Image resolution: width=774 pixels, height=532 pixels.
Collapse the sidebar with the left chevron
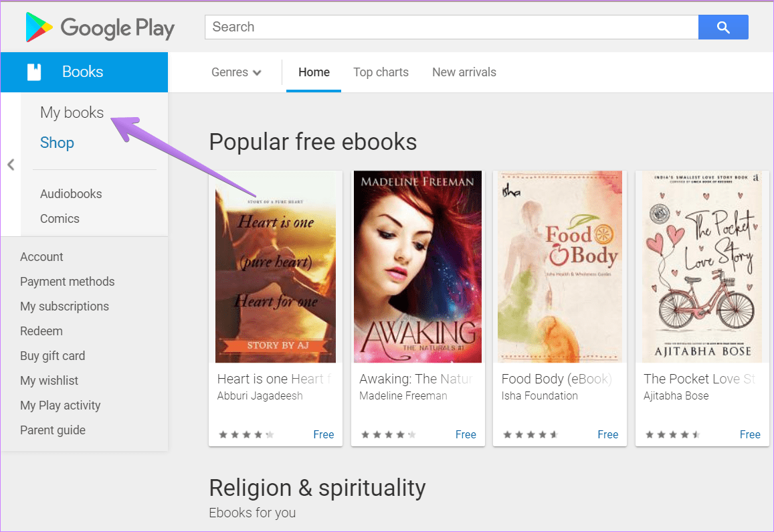tap(11, 165)
